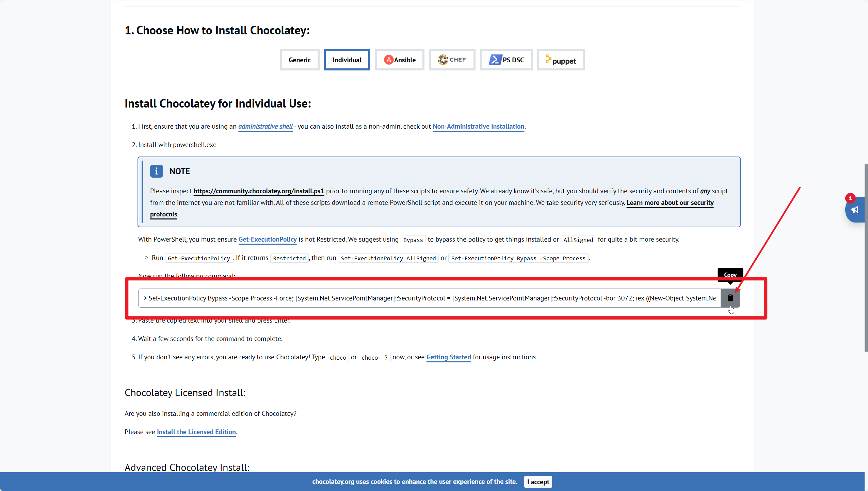This screenshot has height=491, width=868.
Task: Select the Individual install tab
Action: (x=347, y=60)
